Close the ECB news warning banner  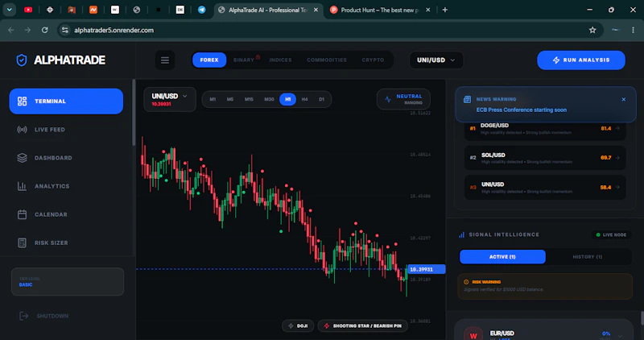coord(623,99)
